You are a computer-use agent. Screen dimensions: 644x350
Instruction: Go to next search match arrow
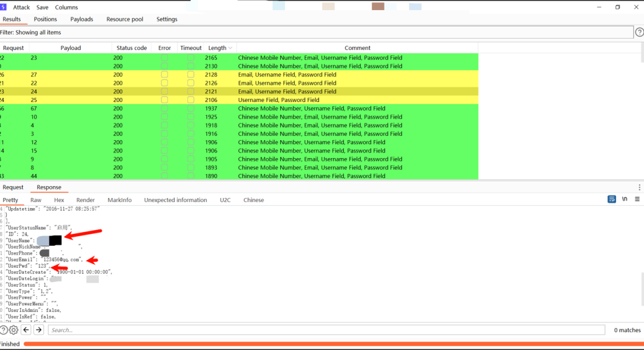(39, 330)
